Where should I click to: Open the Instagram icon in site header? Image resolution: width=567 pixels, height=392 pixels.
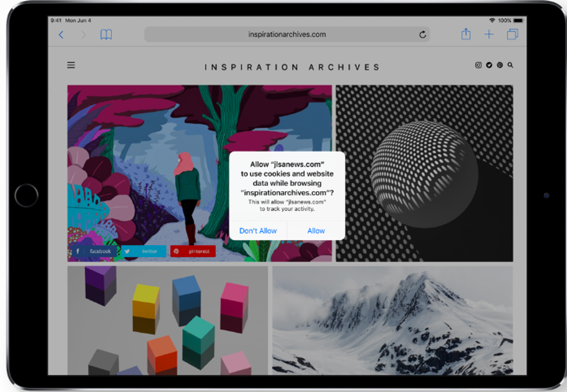coord(478,65)
